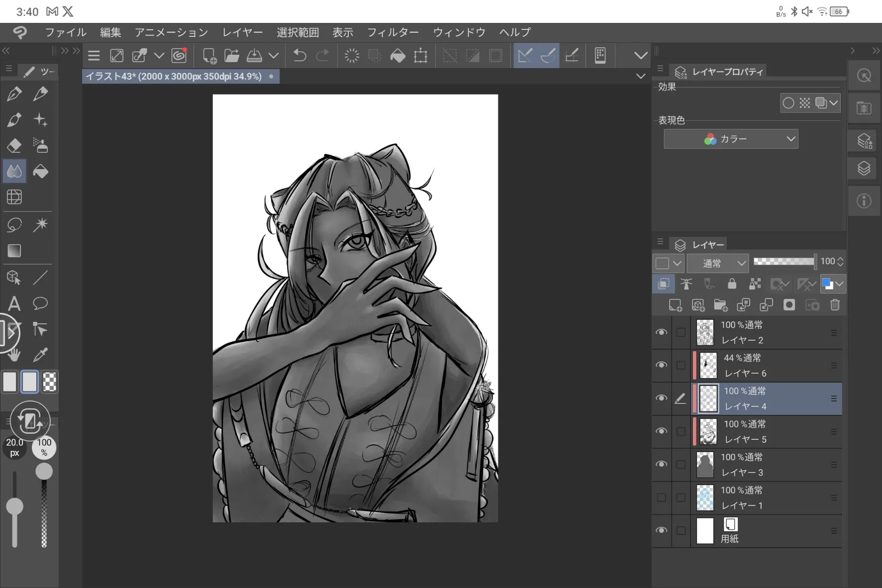Screen dimensions: 882x588
Task: Click the Undo arrow in the command bar
Action: tap(299, 56)
